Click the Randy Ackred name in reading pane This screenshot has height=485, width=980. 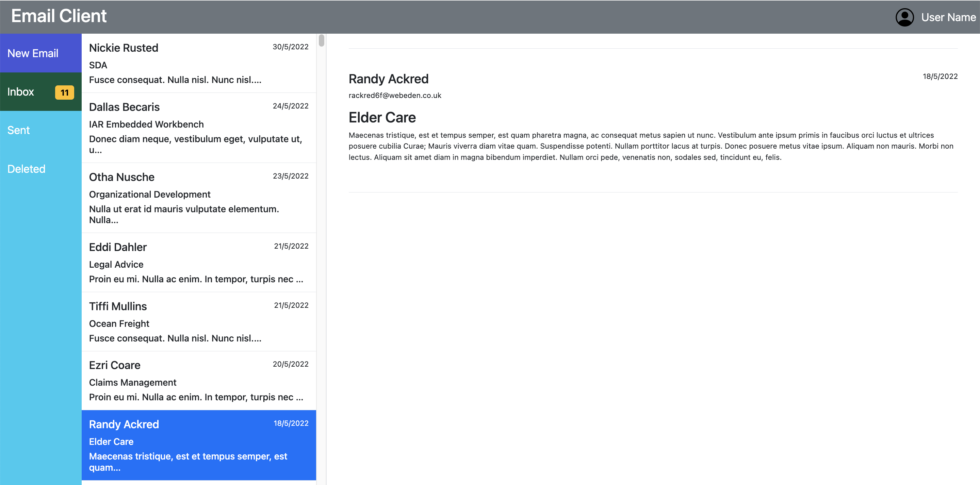coord(388,79)
